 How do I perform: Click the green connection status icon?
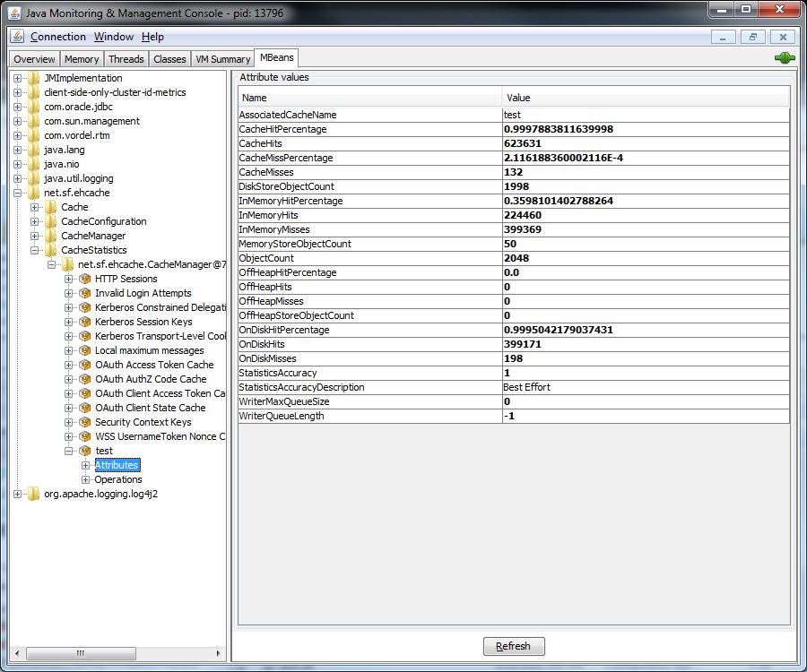click(785, 58)
